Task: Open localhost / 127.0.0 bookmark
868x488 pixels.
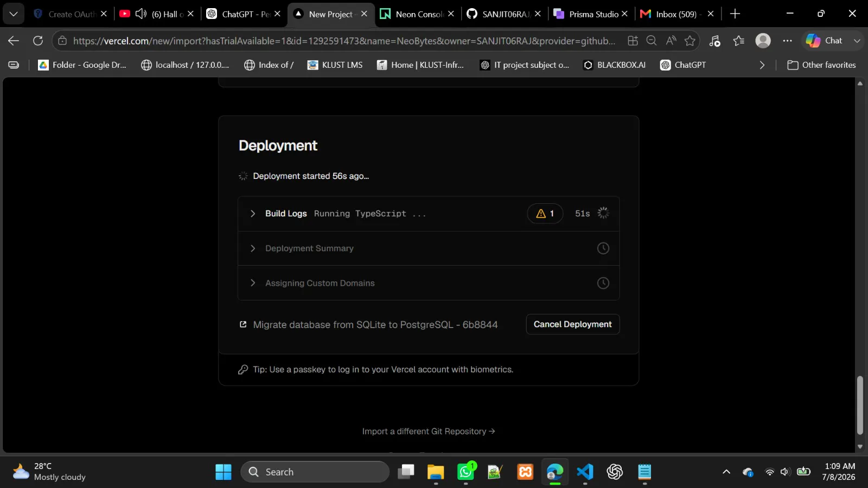Action: [x=185, y=65]
